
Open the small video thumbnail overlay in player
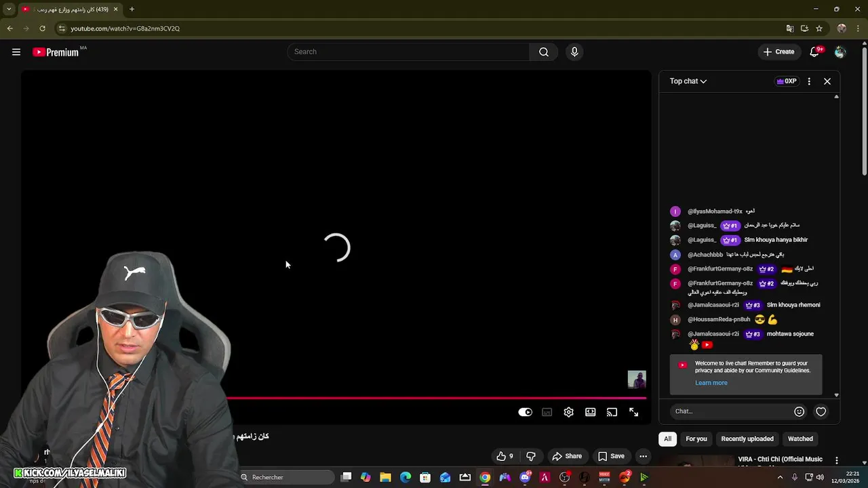point(637,380)
